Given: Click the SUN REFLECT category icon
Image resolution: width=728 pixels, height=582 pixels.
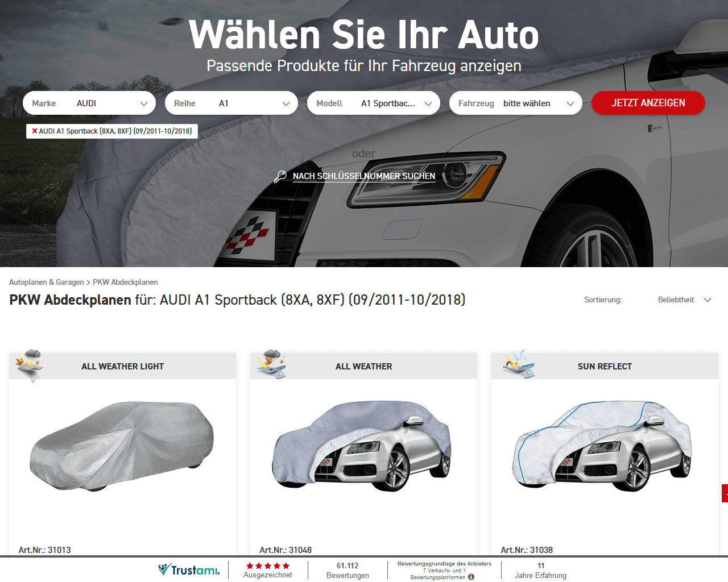Looking at the screenshot, I should pyautogui.click(x=519, y=364).
